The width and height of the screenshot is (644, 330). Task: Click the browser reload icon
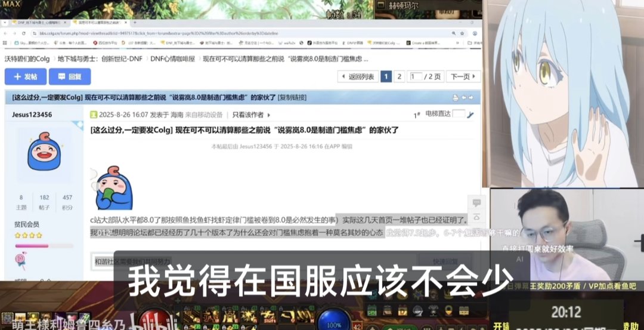point(24,33)
